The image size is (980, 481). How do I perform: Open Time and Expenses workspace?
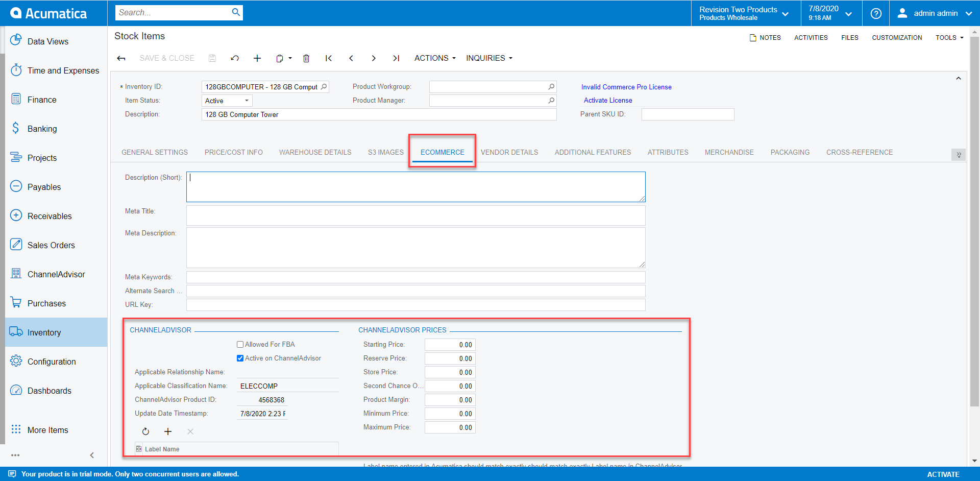pos(56,70)
